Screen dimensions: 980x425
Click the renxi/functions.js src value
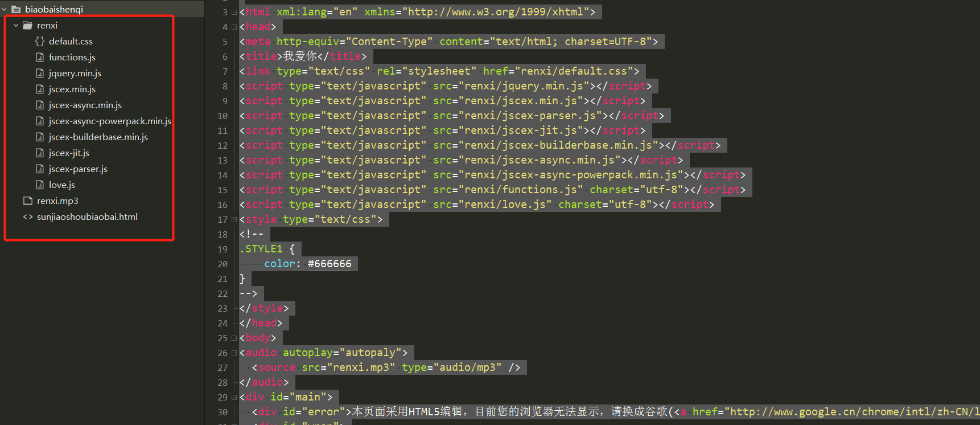click(x=521, y=190)
